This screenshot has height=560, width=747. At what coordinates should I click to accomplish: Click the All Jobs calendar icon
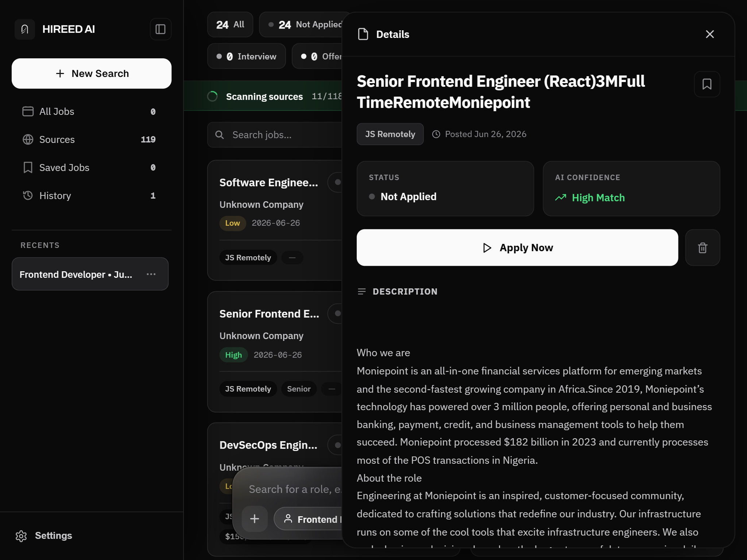(x=28, y=112)
